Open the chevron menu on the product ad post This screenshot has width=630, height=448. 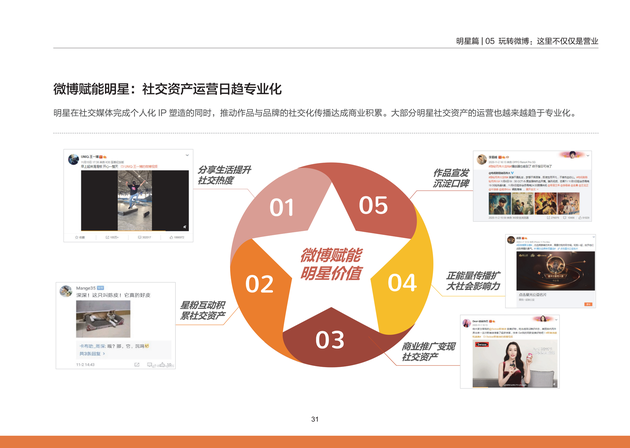[x=556, y=320]
